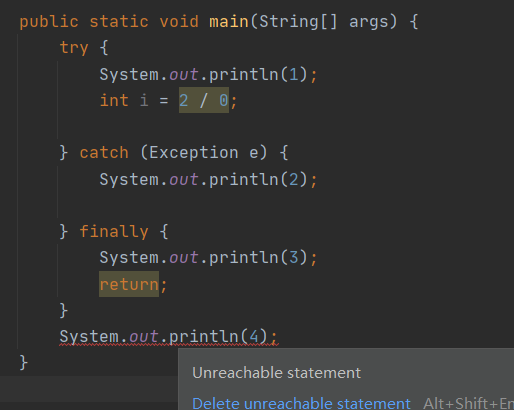Click the println(2) statement in catch block
514x410 pixels.
tap(208, 179)
